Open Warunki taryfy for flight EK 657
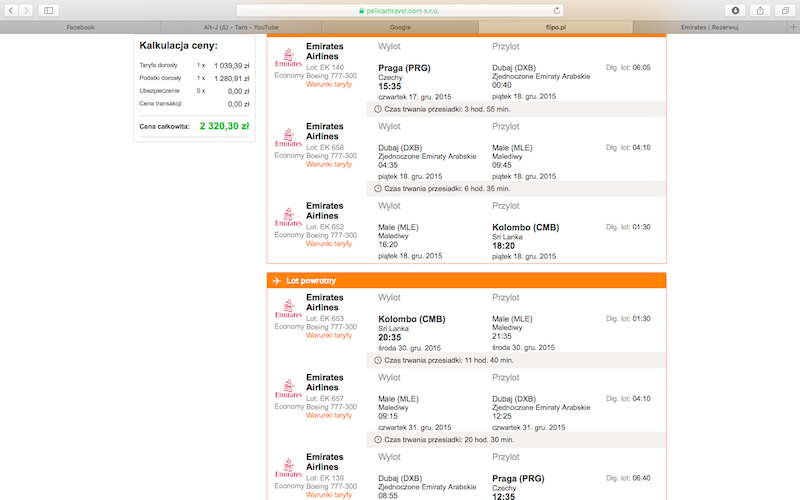 point(329,415)
